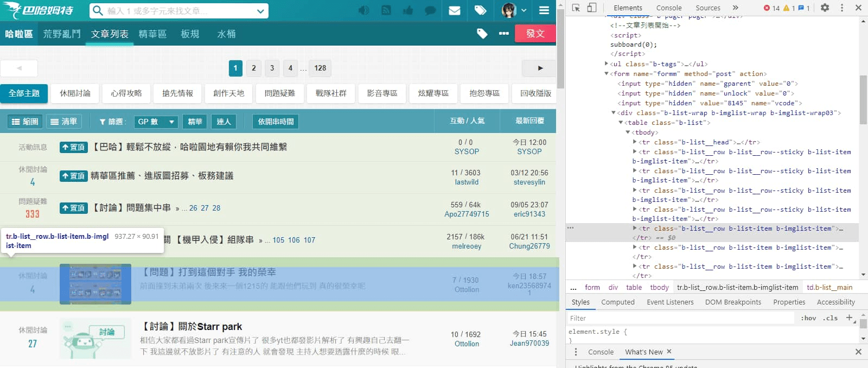Open the Computed styles tab
The height and width of the screenshot is (368, 868).
click(x=618, y=302)
